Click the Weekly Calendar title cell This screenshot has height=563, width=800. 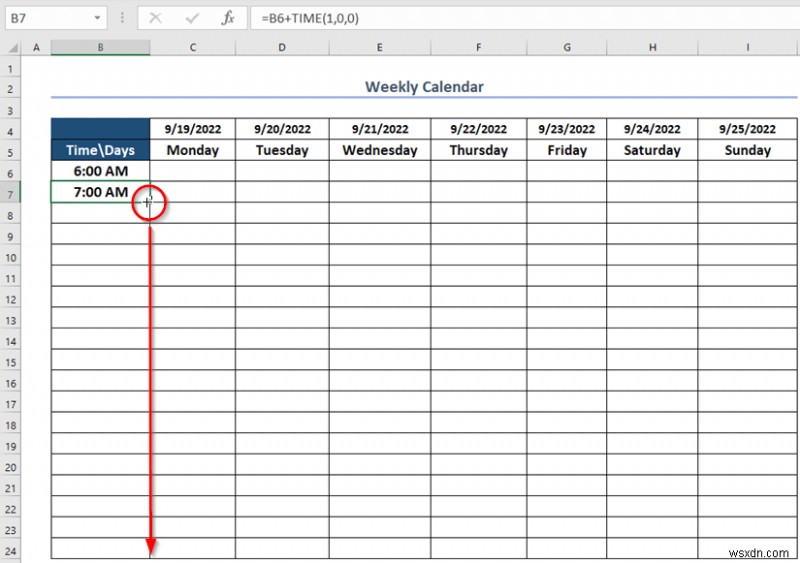coord(424,87)
